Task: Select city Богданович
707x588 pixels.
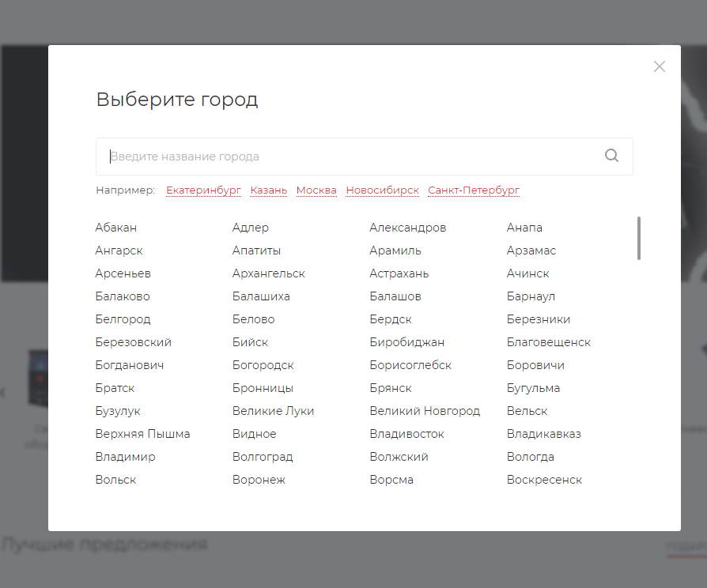Action: [130, 365]
